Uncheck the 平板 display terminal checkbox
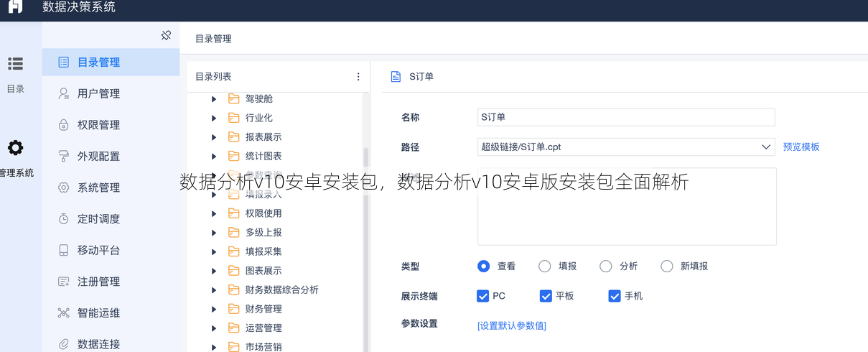The height and width of the screenshot is (352, 868). (x=546, y=296)
